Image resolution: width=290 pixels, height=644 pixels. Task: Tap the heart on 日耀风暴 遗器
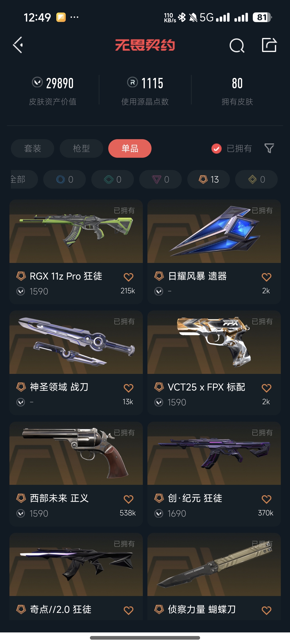(x=266, y=277)
